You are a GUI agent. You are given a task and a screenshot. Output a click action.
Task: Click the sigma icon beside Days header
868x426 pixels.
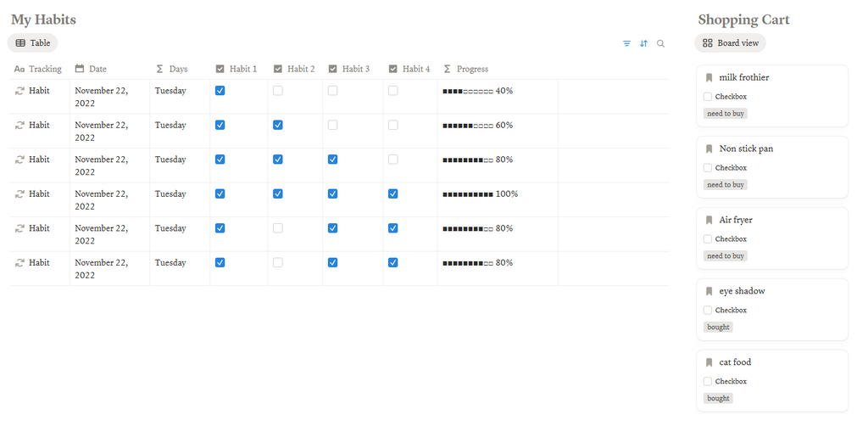[x=160, y=69]
